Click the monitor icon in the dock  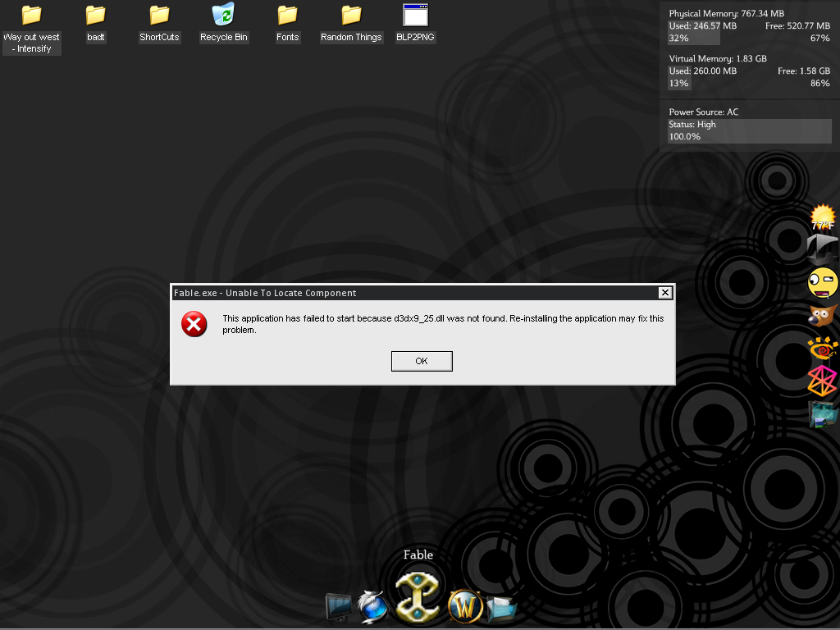click(x=338, y=608)
